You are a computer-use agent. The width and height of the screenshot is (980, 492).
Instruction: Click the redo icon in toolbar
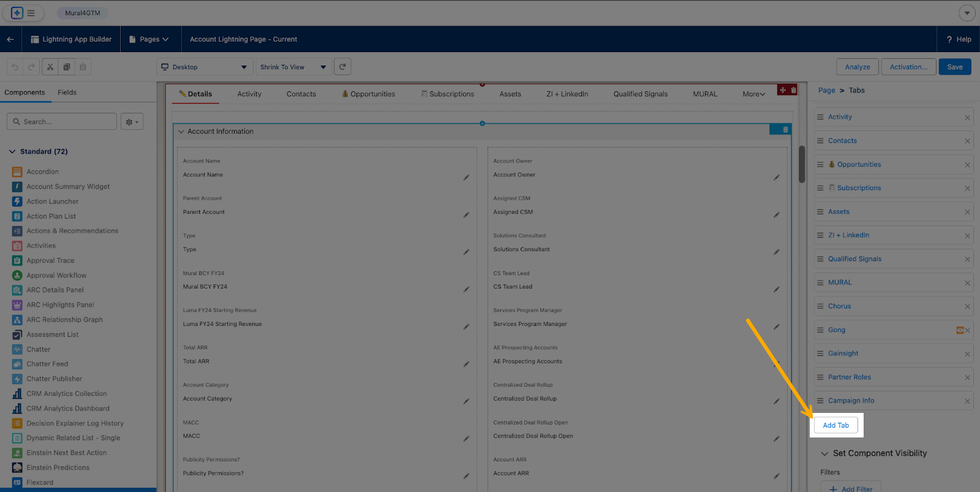pos(31,67)
